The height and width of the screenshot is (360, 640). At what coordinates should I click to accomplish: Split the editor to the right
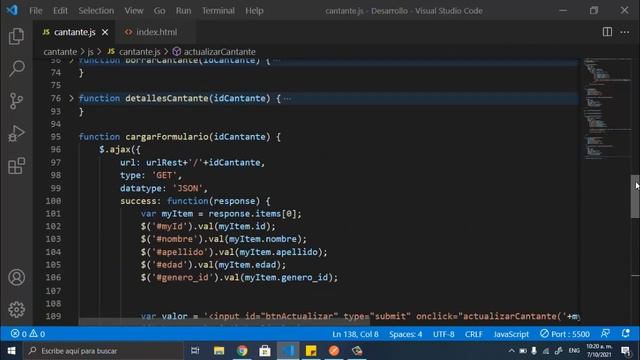[607, 32]
